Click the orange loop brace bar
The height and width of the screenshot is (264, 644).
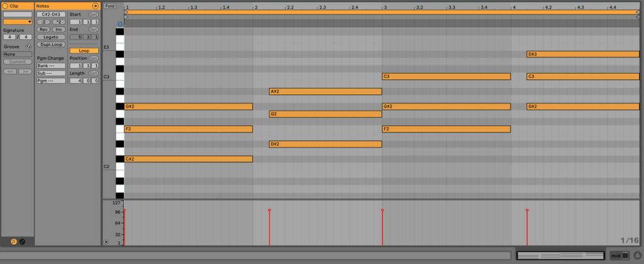[382, 13]
